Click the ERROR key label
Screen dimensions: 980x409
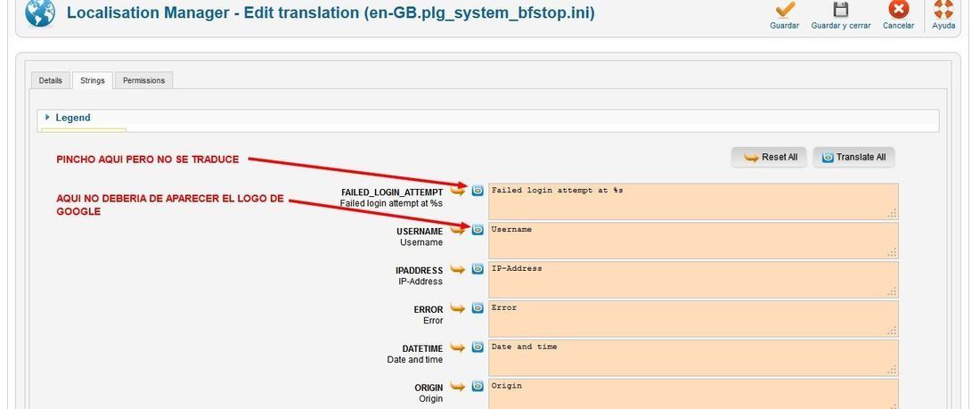[x=429, y=309]
